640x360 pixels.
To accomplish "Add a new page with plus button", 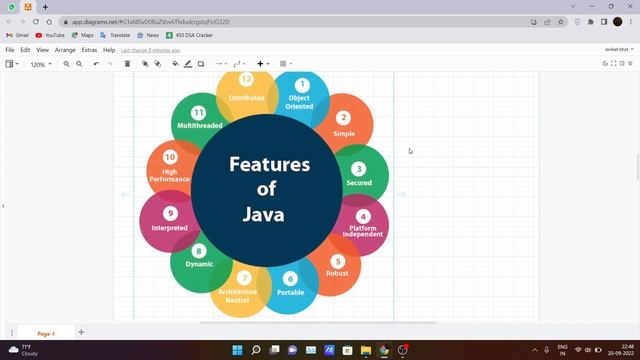I will pyautogui.click(x=81, y=332).
